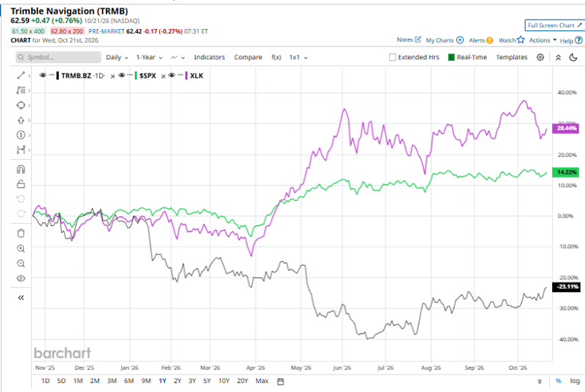
Task: Toggle the lock drawings icon
Action: (x=21, y=184)
